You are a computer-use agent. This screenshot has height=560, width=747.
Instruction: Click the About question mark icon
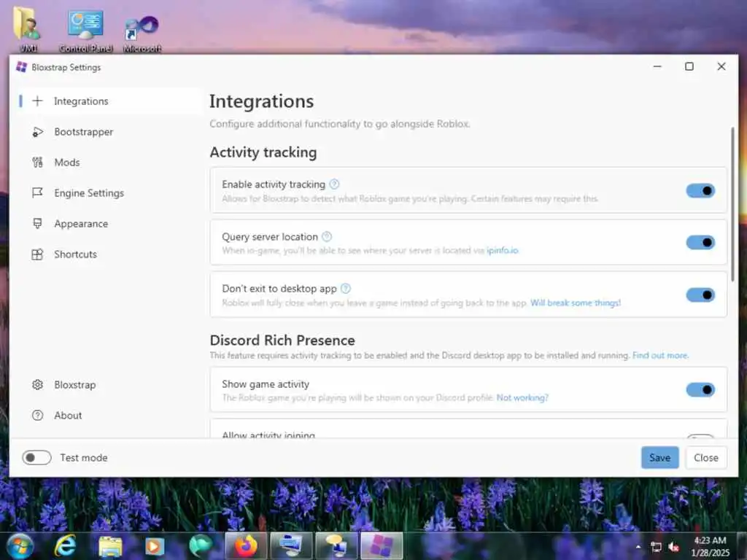pos(37,415)
